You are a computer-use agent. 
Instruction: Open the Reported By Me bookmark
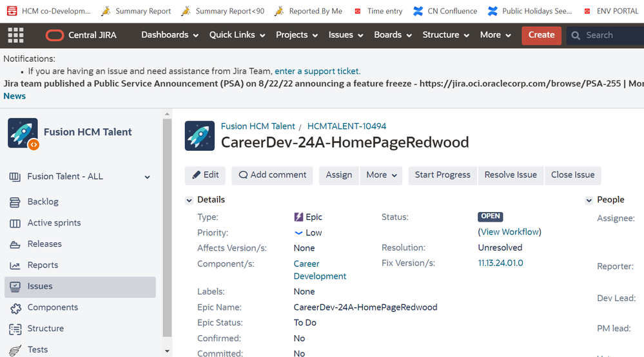click(308, 11)
